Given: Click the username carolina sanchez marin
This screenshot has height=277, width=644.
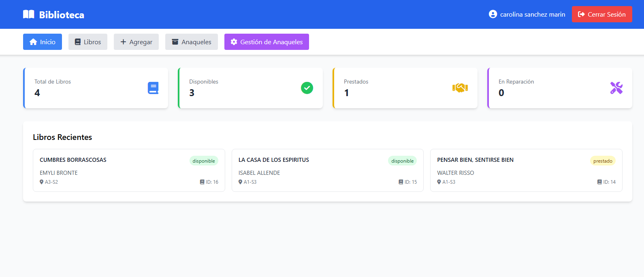Looking at the screenshot, I should tap(532, 15).
